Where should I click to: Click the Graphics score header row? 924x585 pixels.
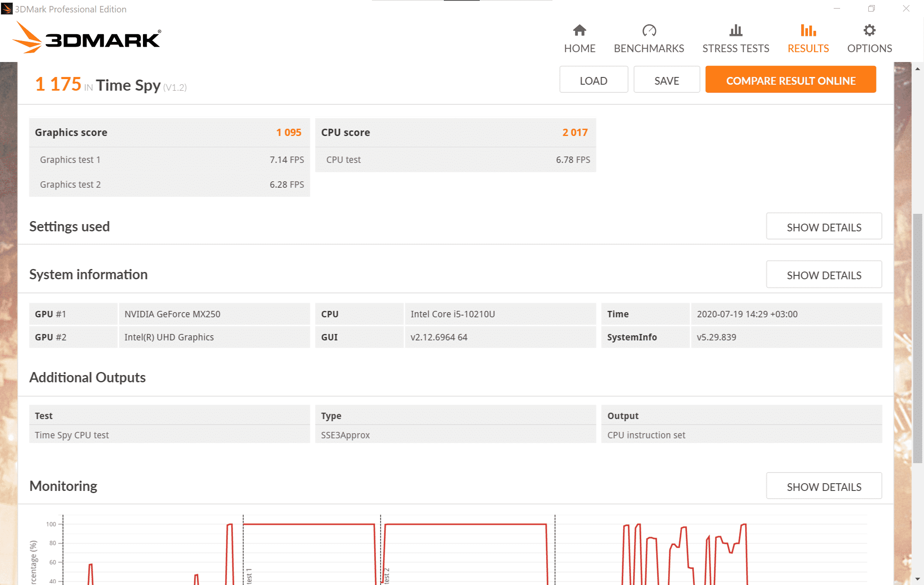(x=169, y=133)
